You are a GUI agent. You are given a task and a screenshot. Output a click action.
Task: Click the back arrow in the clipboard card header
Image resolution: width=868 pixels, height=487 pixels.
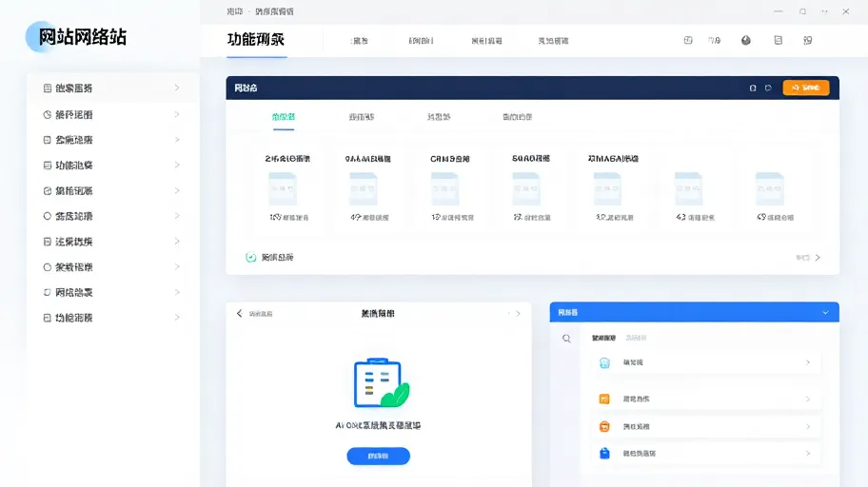239,313
